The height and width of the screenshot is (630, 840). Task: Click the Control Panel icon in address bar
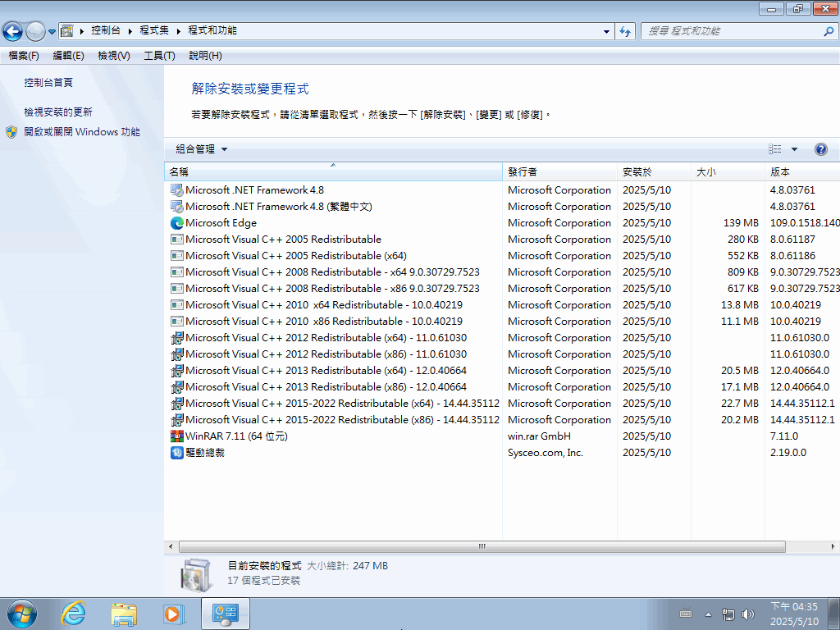pos(67,30)
